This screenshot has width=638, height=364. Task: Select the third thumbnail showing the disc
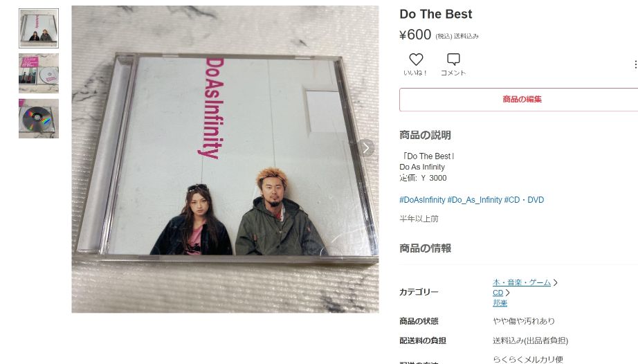point(39,119)
